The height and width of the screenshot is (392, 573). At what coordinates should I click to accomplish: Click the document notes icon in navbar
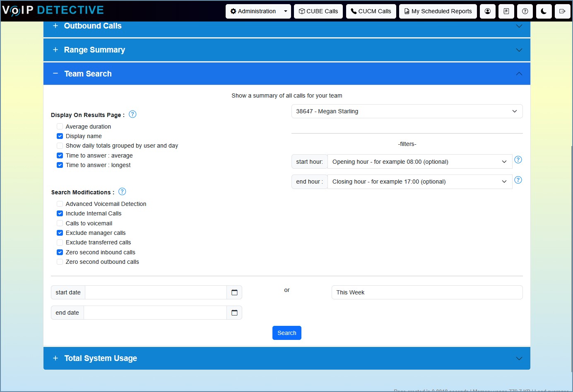tap(506, 12)
